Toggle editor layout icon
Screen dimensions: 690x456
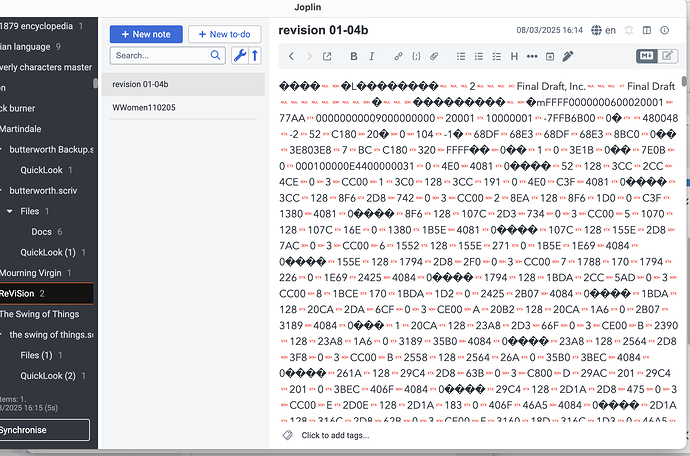pyautogui.click(x=647, y=30)
